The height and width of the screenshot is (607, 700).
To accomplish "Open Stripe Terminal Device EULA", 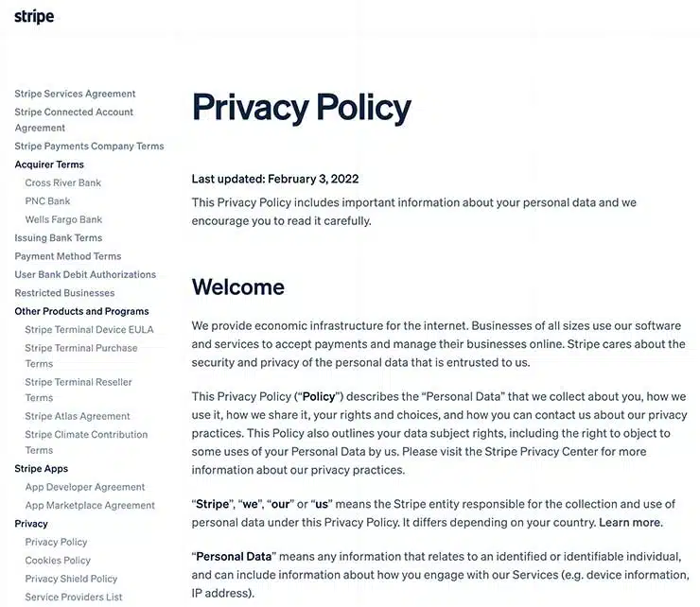I will (89, 330).
